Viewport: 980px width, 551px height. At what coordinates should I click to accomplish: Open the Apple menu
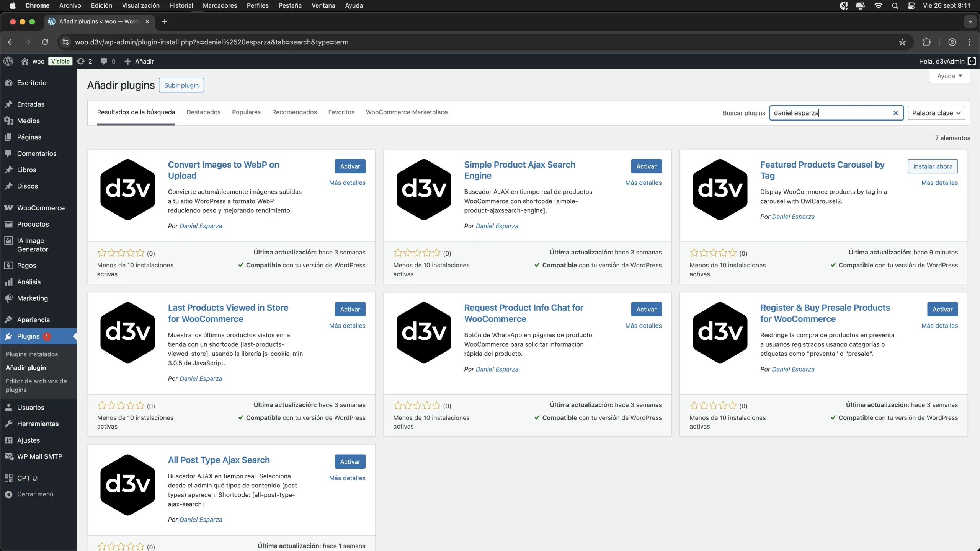pos(12,5)
